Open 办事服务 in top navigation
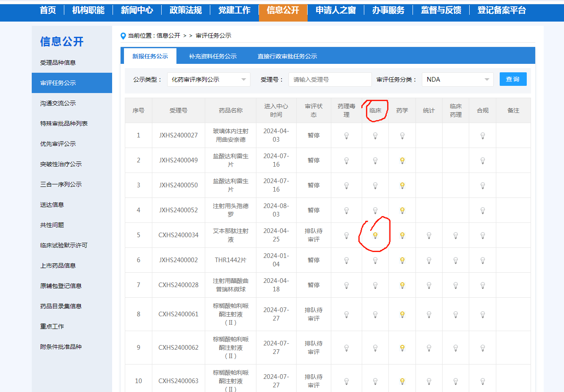 388,10
